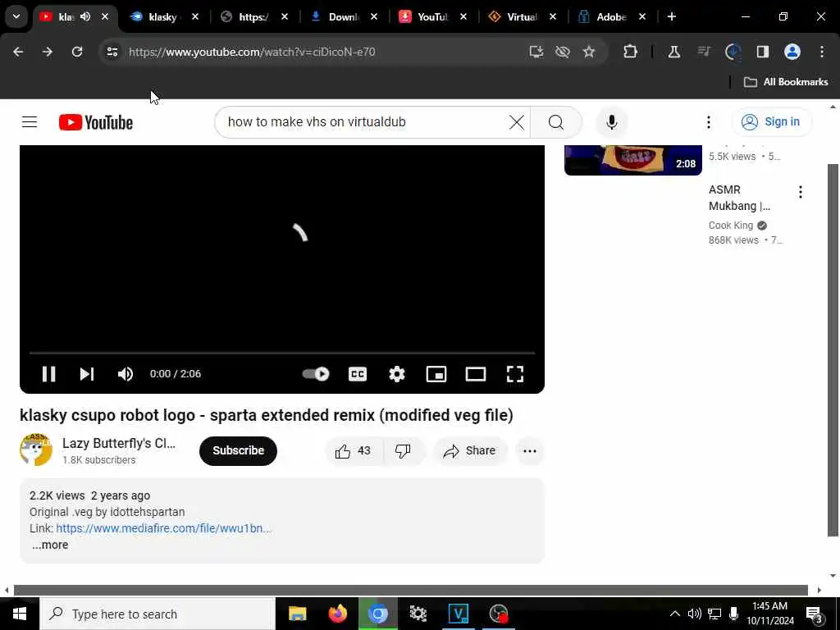Share the video
The width and height of the screenshot is (840, 630).
(469, 451)
